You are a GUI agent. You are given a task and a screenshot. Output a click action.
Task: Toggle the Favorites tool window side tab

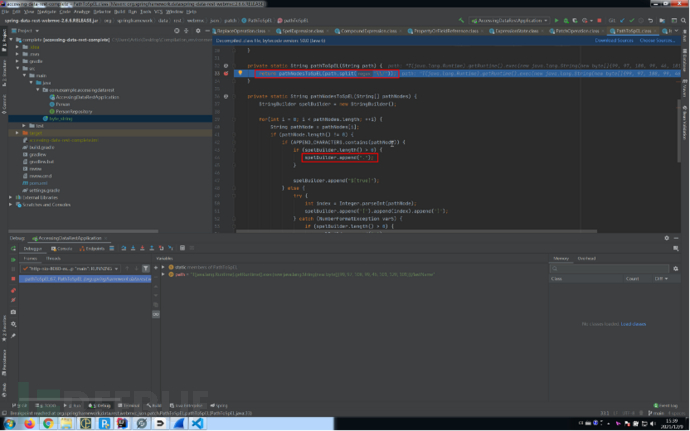tap(4, 328)
